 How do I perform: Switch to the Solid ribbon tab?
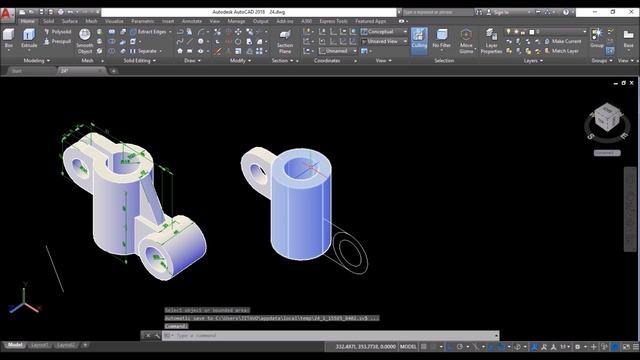pos(49,21)
